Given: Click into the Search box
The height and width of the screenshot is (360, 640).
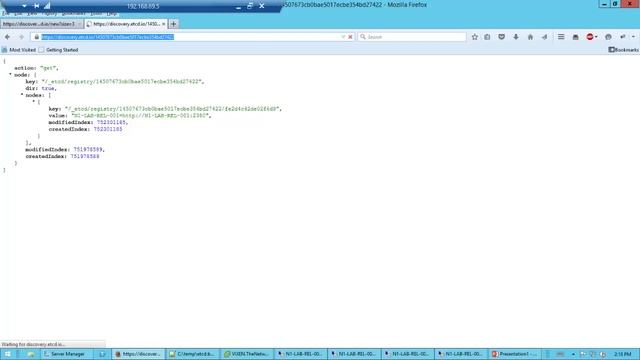Looking at the screenshot, I should 412,37.
